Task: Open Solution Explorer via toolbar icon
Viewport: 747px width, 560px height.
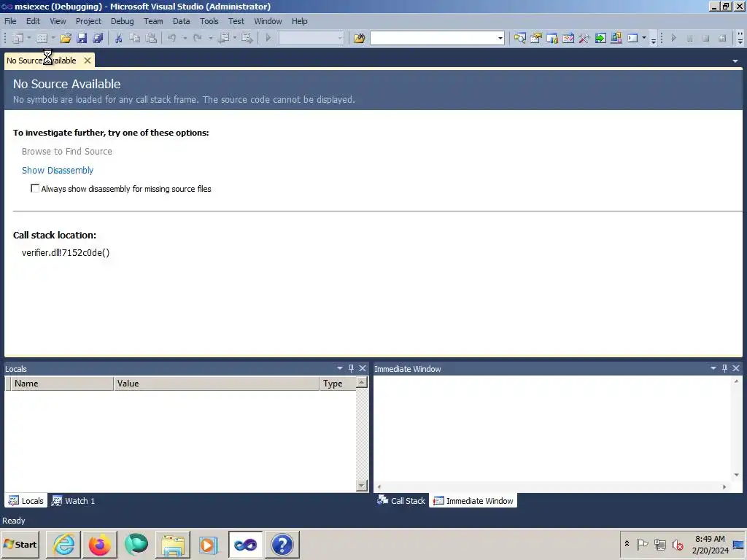Action: point(519,38)
